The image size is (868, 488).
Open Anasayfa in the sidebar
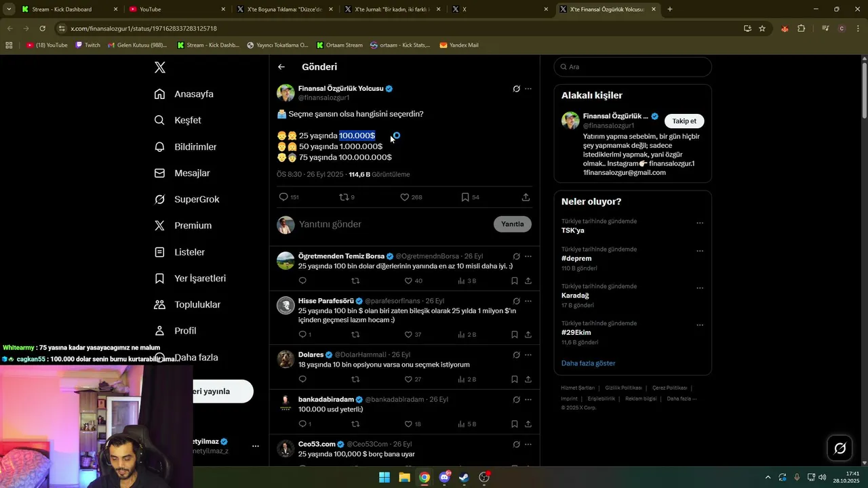pos(184,94)
